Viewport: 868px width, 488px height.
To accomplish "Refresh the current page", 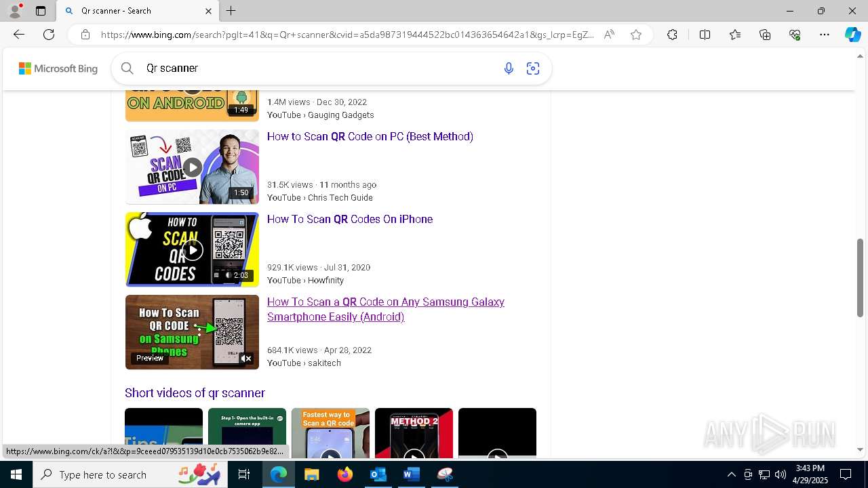I will point(49,35).
